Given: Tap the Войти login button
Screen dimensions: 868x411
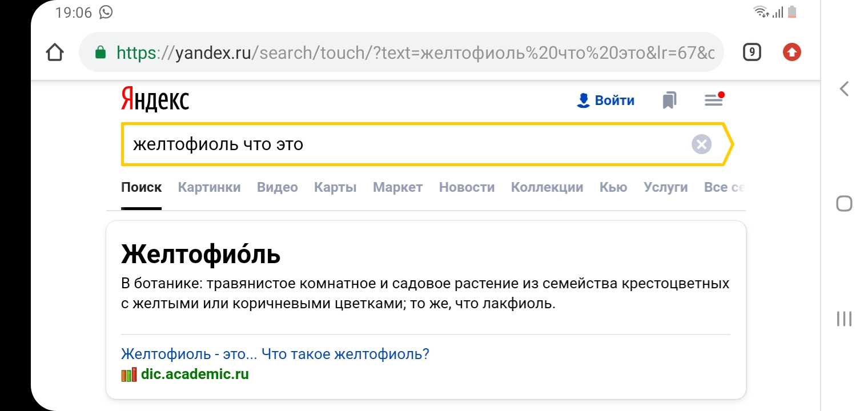Looking at the screenshot, I should (606, 100).
